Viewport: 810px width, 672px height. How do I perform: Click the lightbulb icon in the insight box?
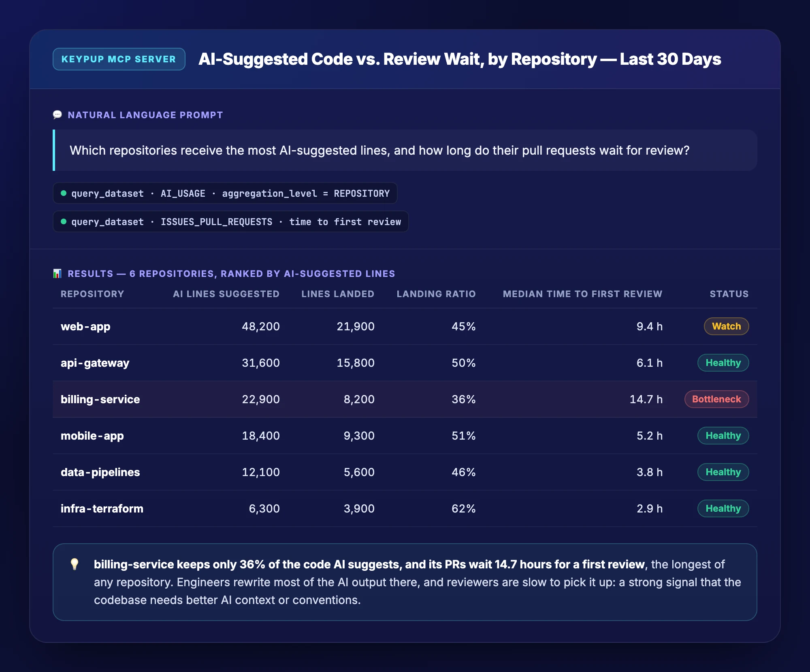coord(75,564)
